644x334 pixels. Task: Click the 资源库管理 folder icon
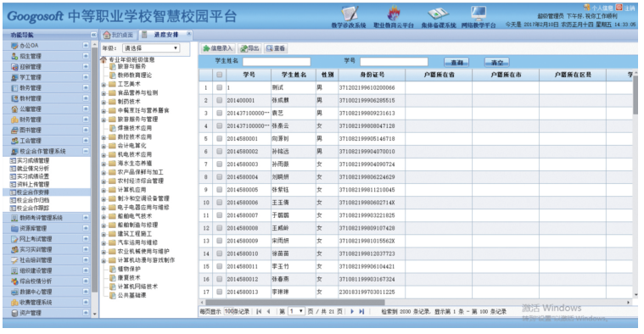14,229
